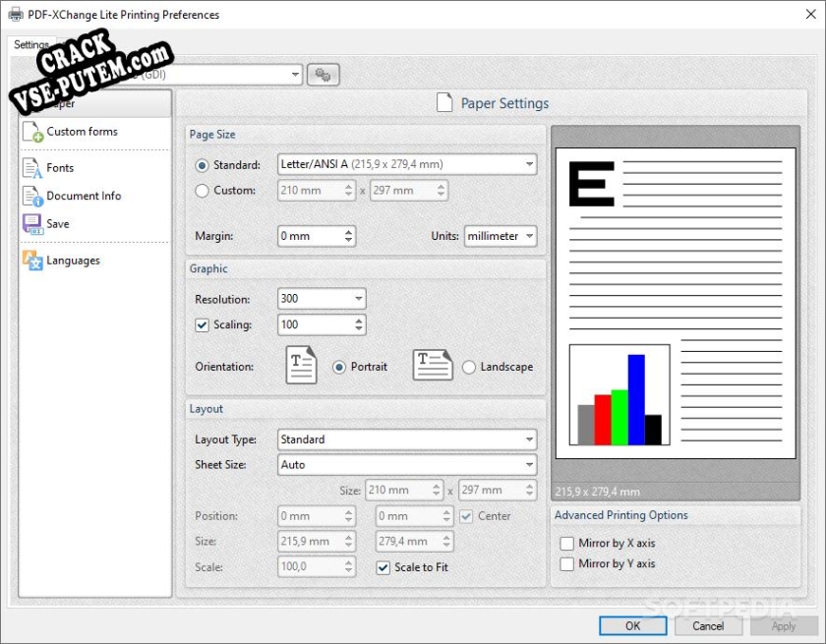Open the Save page icon
This screenshot has height=644, width=826.
32,224
